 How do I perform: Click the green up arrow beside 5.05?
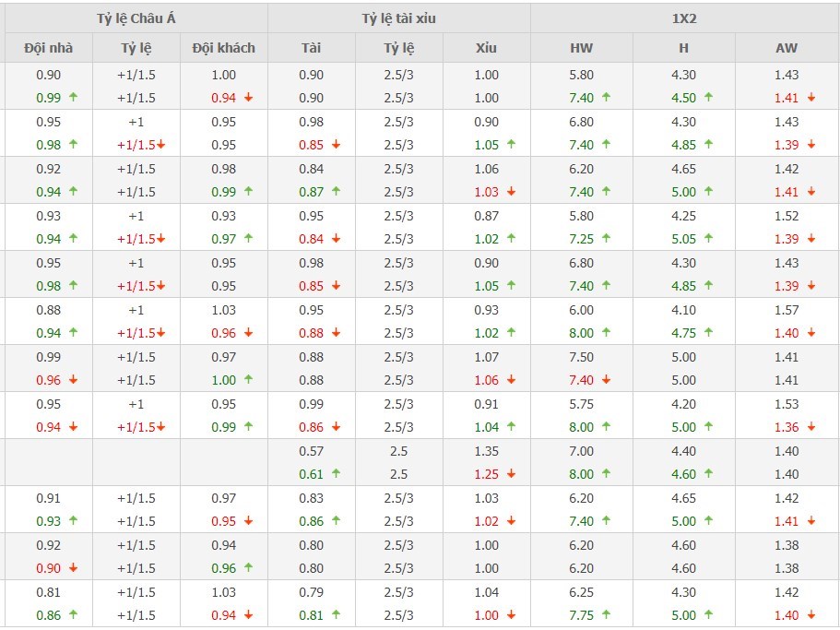(708, 239)
